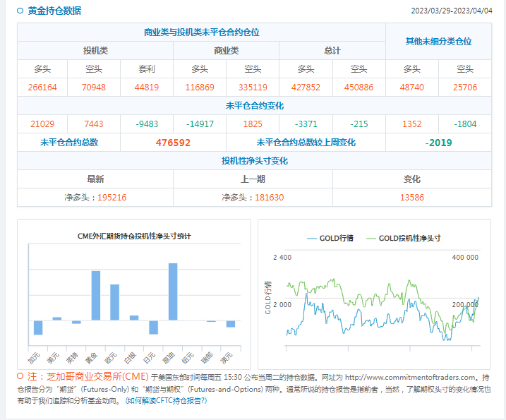Click the 未平仓合约总数 value 476592

point(173,142)
